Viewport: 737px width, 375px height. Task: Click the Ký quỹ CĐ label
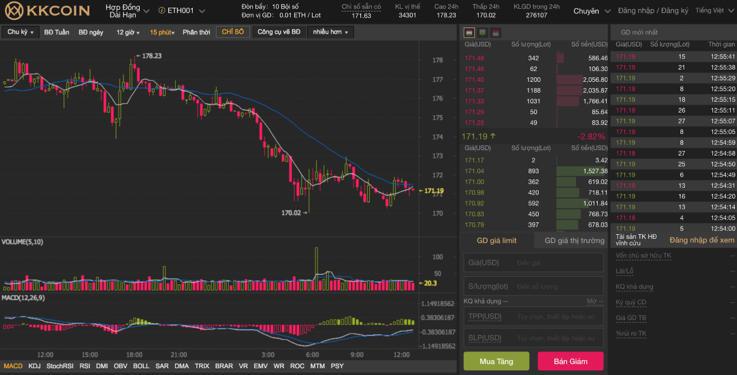[631, 302]
